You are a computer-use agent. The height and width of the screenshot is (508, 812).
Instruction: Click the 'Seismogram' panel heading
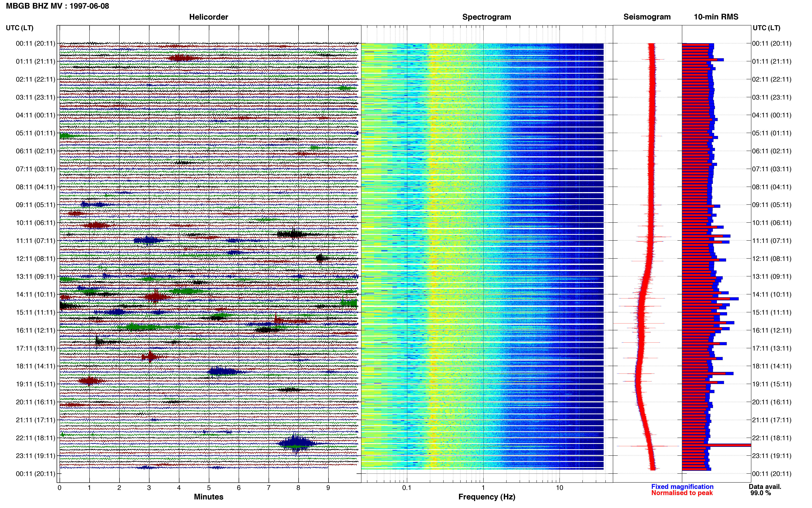(x=647, y=17)
